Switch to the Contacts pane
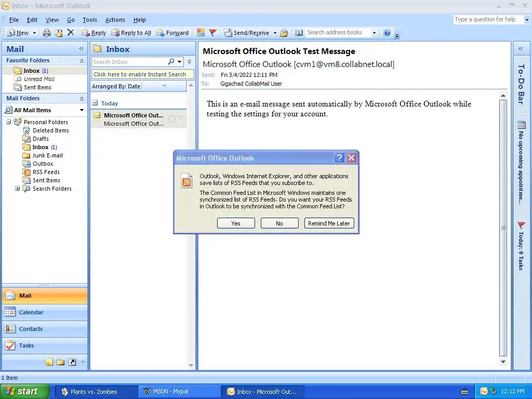532x399 pixels. (x=45, y=329)
